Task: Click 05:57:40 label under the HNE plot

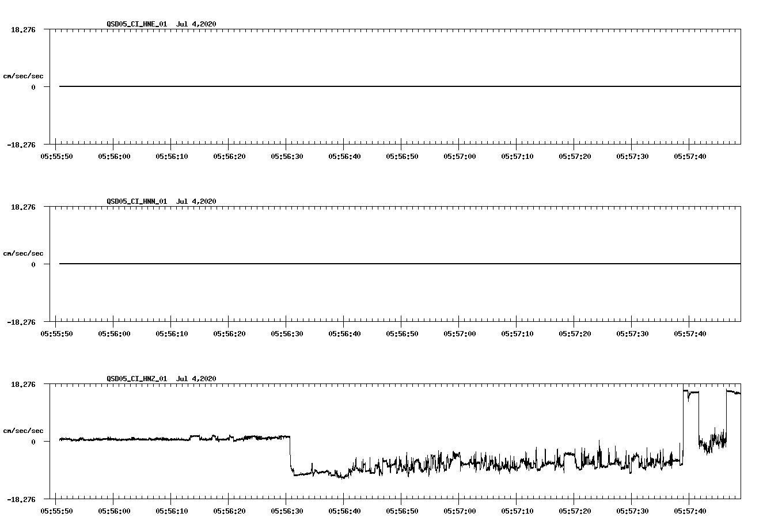Action: click(690, 156)
